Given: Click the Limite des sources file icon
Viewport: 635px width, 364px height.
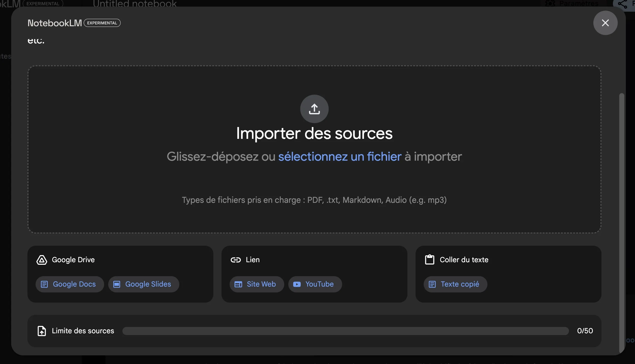Looking at the screenshot, I should click(42, 331).
